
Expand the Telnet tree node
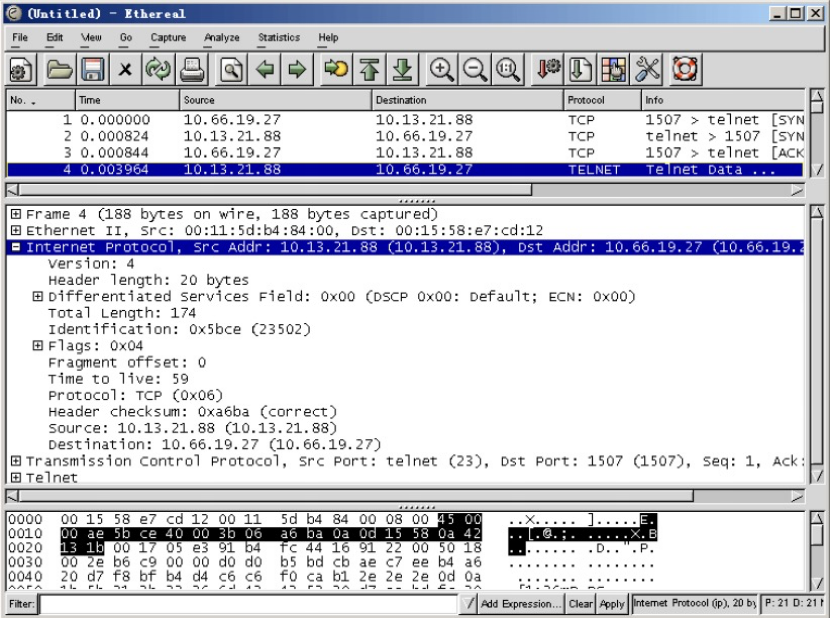click(x=16, y=477)
